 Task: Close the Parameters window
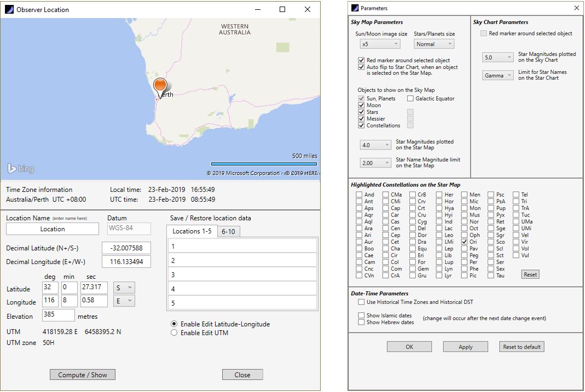pos(576,8)
